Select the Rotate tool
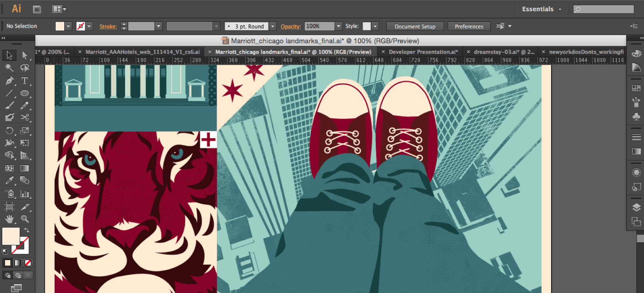 tap(9, 131)
